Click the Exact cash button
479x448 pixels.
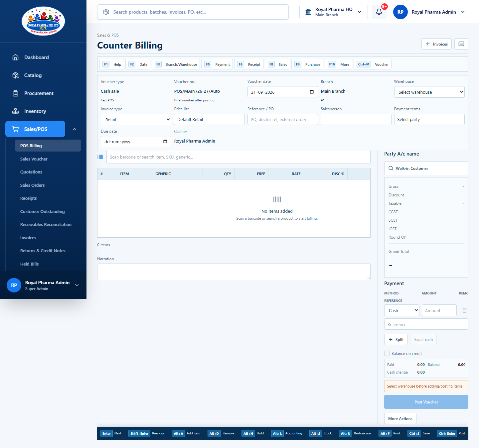coord(423,339)
